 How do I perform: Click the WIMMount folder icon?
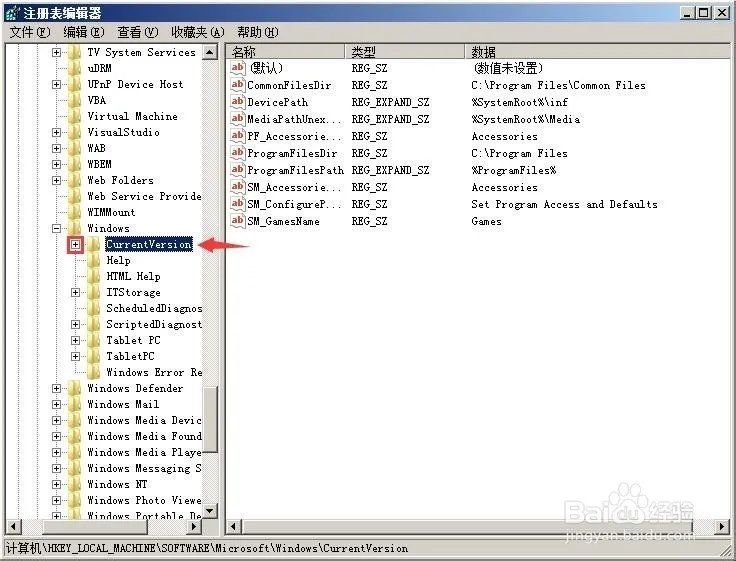pos(75,212)
